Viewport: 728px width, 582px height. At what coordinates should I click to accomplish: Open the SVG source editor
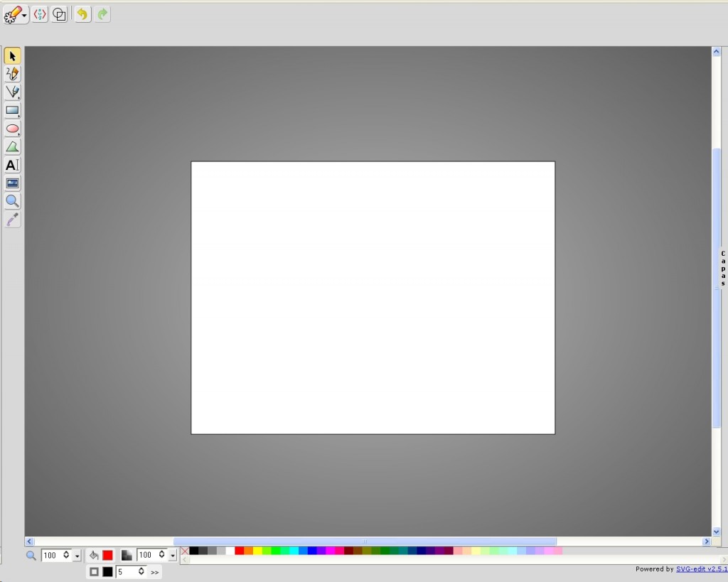tap(40, 14)
